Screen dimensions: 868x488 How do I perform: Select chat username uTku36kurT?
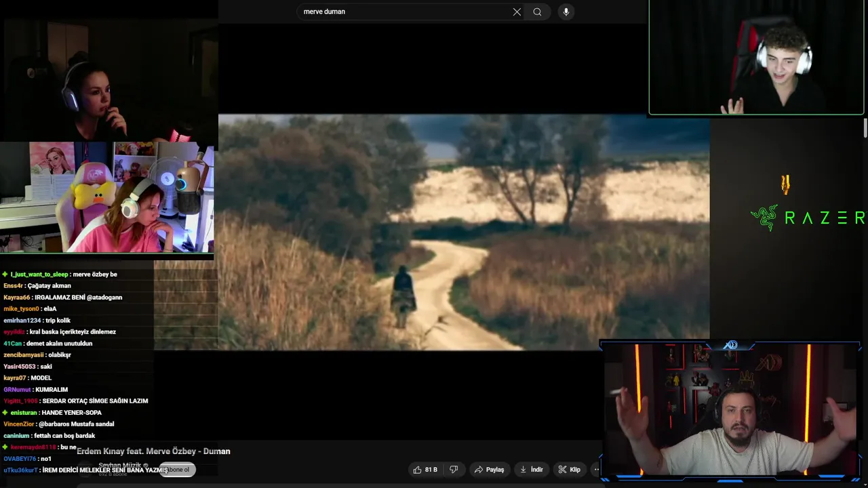(x=20, y=470)
